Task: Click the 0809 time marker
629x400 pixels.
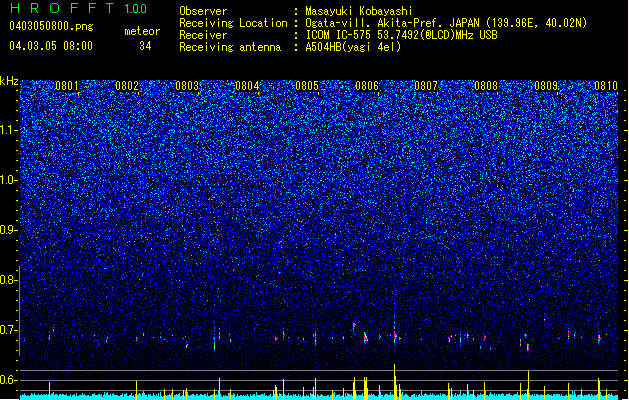Action: (x=546, y=86)
